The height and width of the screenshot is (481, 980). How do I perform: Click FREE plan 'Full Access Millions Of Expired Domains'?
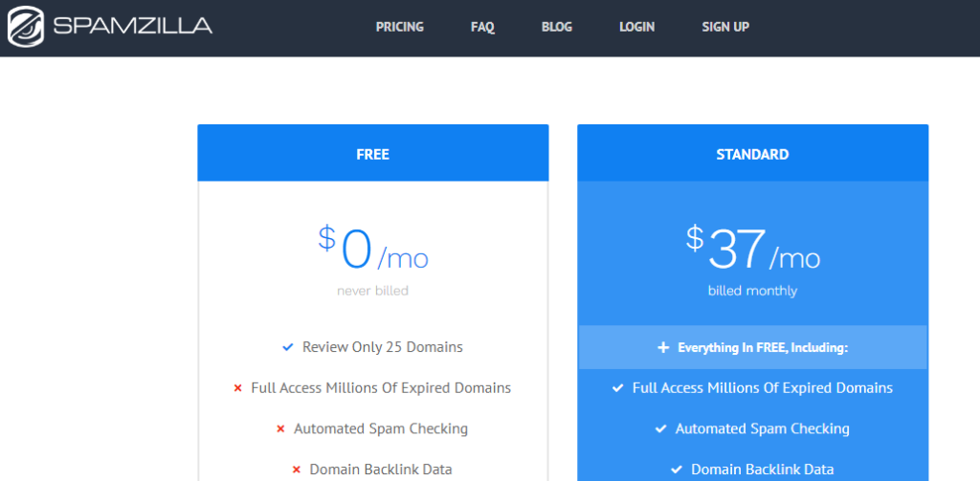(381, 388)
